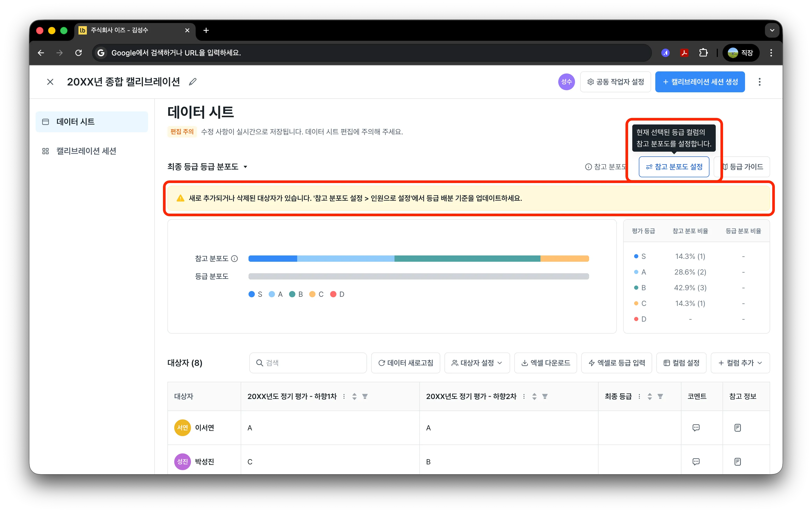Open the browser extensions puzzle icon

(x=703, y=53)
